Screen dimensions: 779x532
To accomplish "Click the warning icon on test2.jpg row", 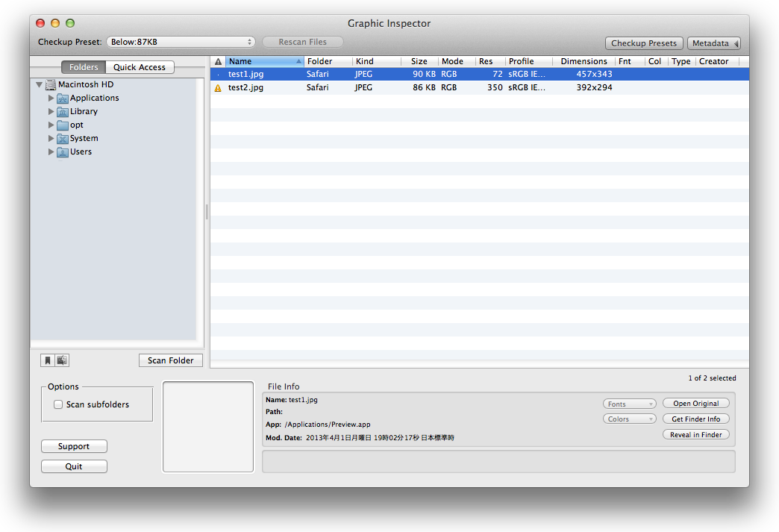I will click(x=218, y=88).
